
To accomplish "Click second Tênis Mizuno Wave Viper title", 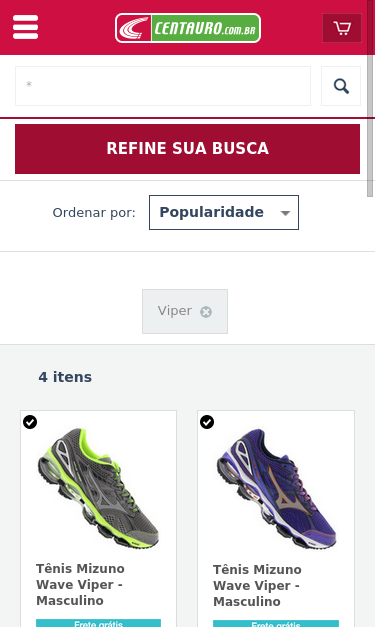I will (x=257, y=585).
